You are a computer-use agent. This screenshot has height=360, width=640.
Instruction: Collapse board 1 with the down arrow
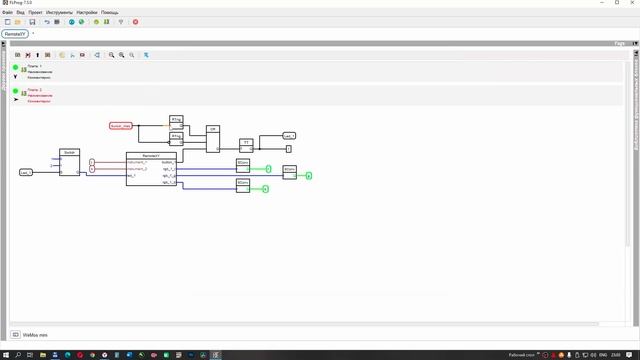coord(16,76)
